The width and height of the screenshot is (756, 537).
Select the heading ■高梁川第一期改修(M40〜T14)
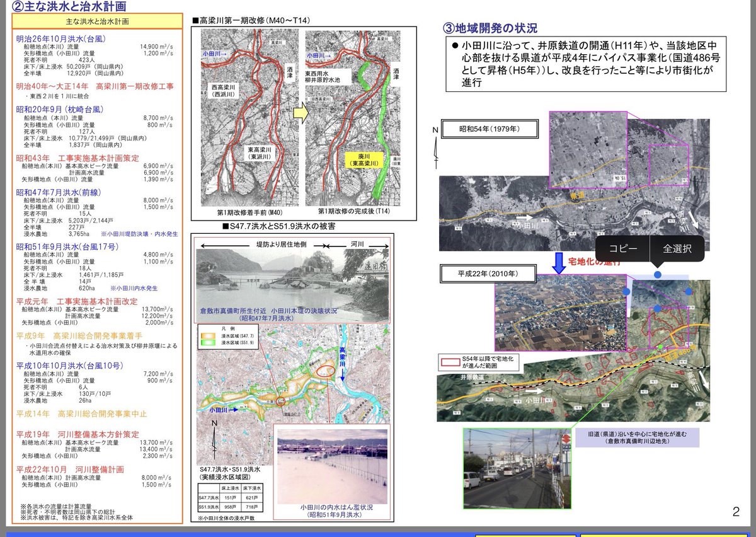(251, 20)
